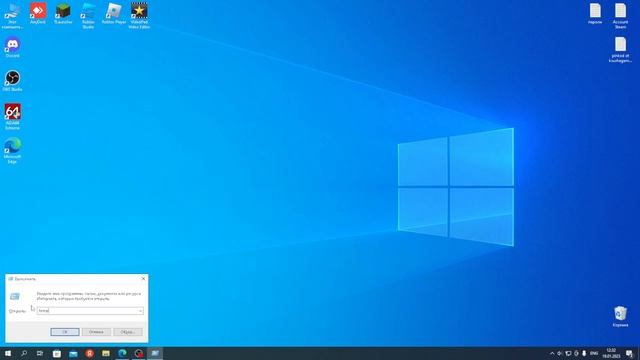Open taskbar search magnifier
640x360 pixels.
(24, 353)
